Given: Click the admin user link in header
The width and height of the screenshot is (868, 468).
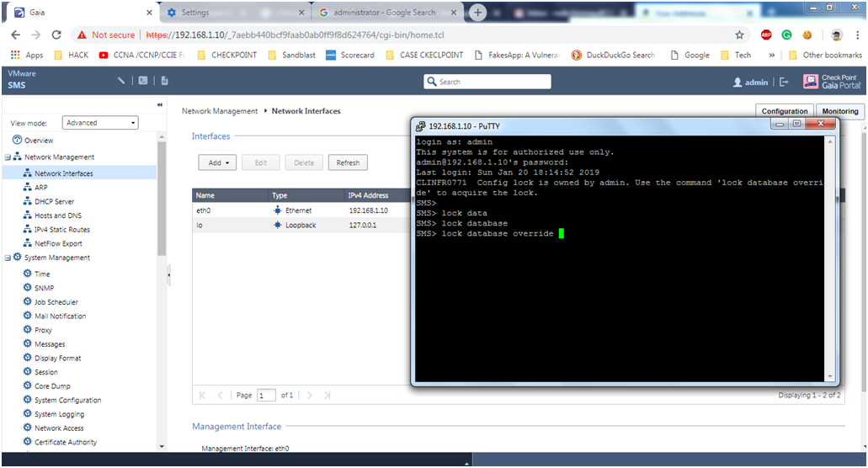Looking at the screenshot, I should [751, 82].
